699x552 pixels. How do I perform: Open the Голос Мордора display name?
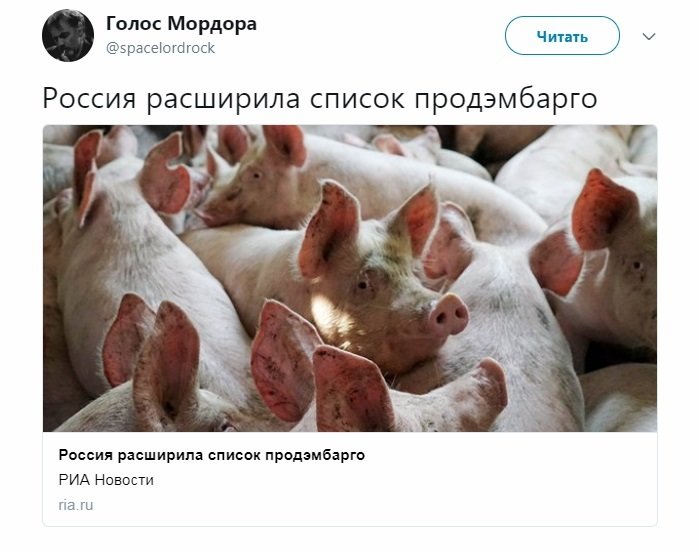pyautogui.click(x=181, y=24)
